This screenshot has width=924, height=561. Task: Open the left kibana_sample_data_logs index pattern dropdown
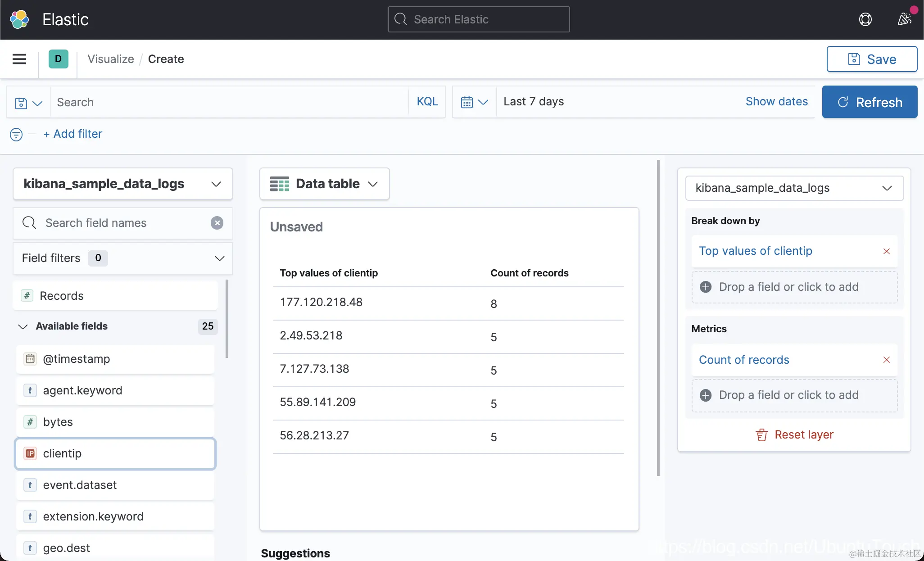(x=122, y=184)
